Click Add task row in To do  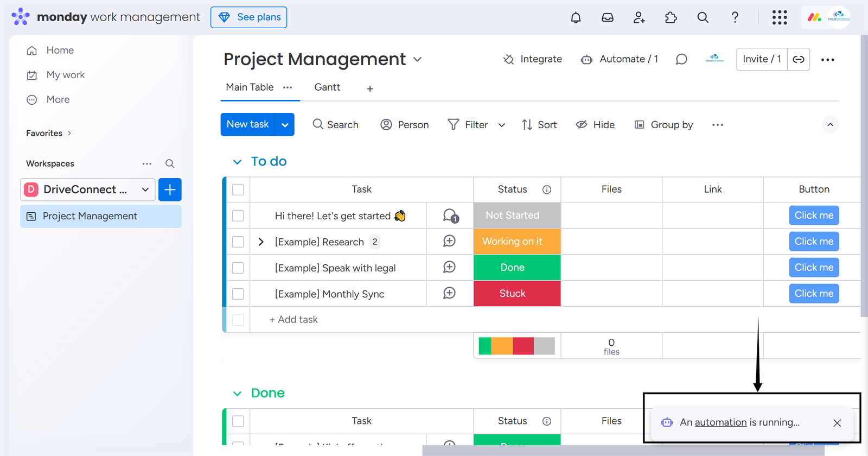[x=293, y=320]
